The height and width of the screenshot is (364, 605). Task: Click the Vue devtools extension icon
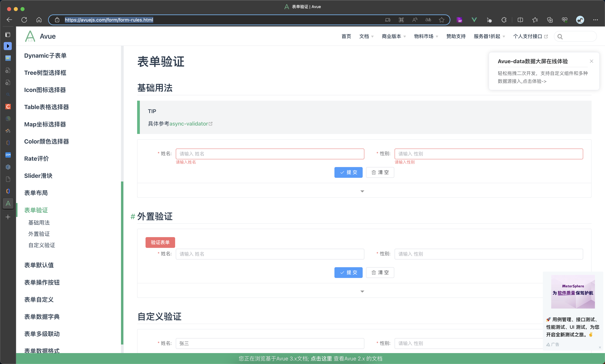474,20
